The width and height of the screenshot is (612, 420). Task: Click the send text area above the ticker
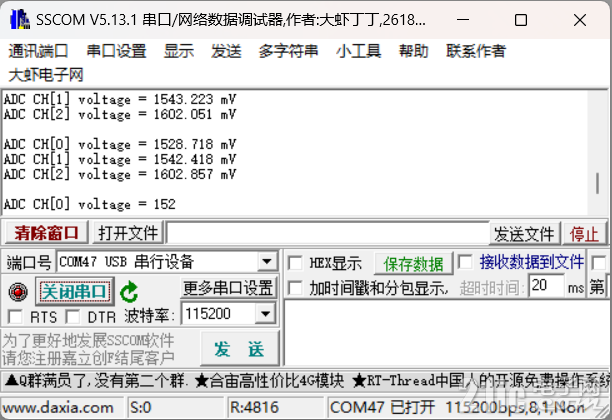coord(447,333)
